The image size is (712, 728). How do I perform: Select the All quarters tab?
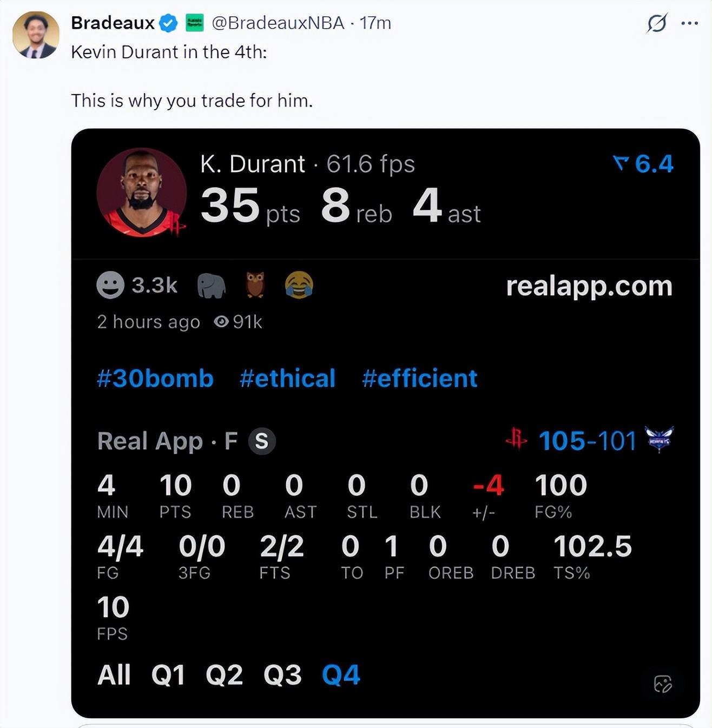pyautogui.click(x=114, y=674)
